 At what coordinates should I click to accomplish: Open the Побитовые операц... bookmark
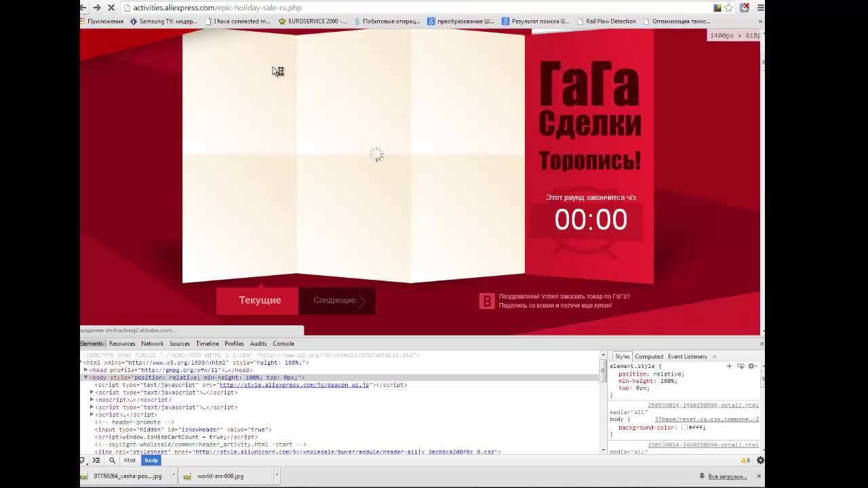tap(387, 21)
